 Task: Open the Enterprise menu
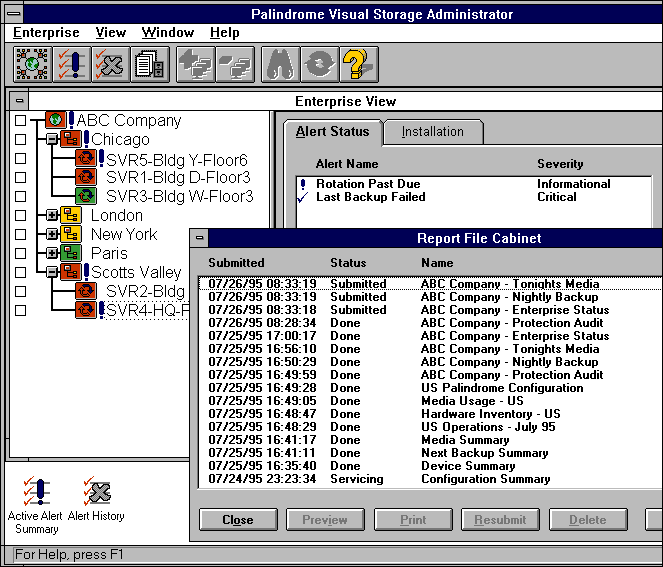(46, 33)
